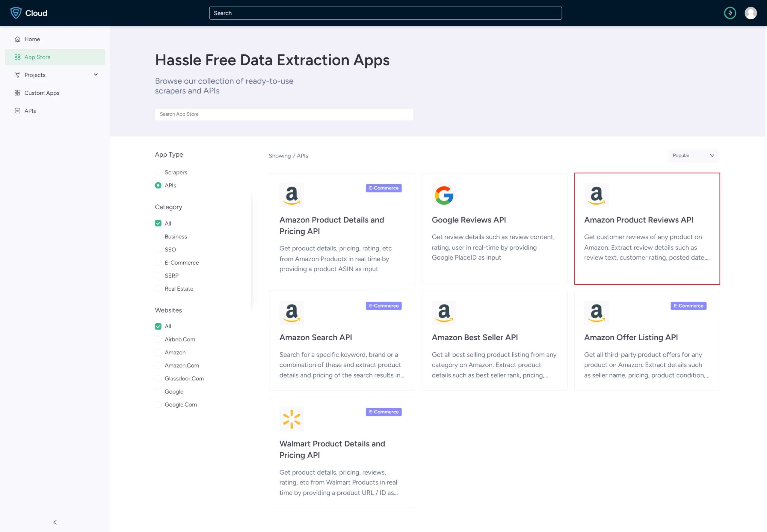
Task: Check the Google.Com website filter
Action: [x=158, y=404]
